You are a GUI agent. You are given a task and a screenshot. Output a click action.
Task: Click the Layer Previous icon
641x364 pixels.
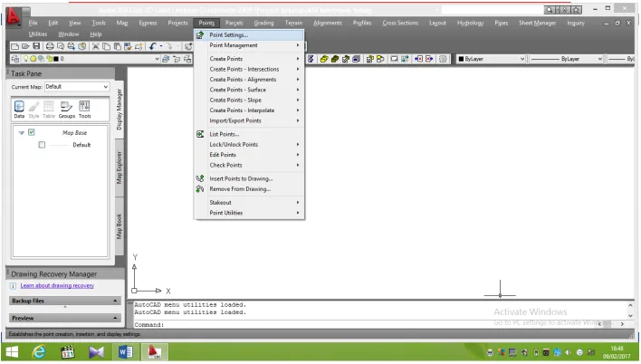click(177, 59)
